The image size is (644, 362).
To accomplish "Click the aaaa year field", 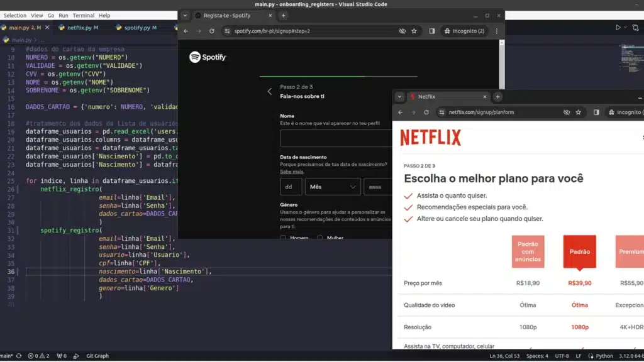I will pyautogui.click(x=378, y=187).
